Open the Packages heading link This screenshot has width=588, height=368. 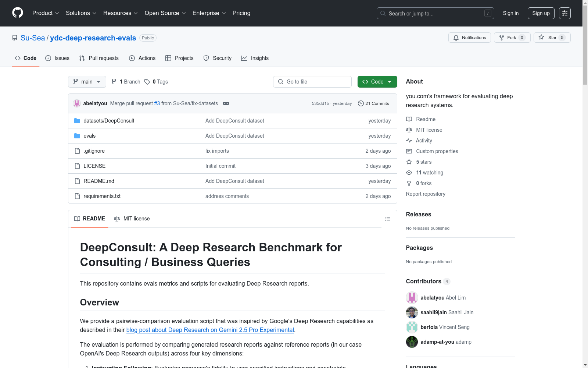point(419,248)
